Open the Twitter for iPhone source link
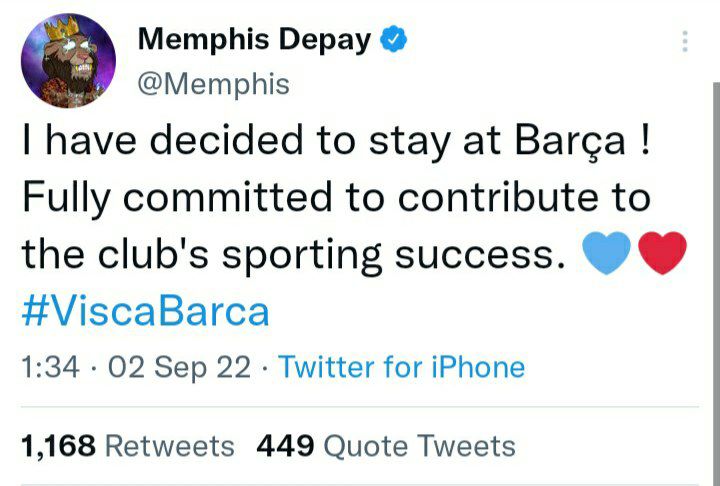Screen dimensions: 720x486 click(401, 367)
